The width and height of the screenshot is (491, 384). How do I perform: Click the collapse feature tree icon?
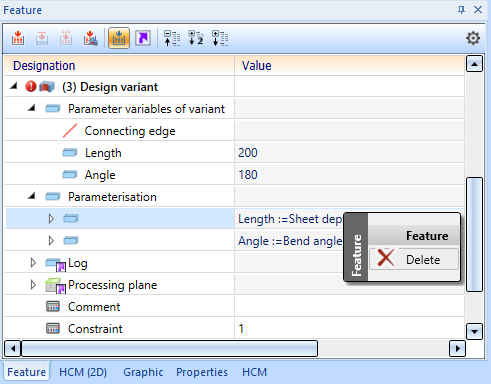[172, 38]
